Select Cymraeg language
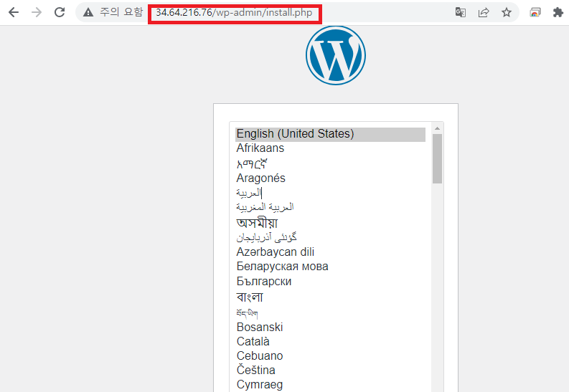This screenshot has height=392, width=569. [330, 385]
